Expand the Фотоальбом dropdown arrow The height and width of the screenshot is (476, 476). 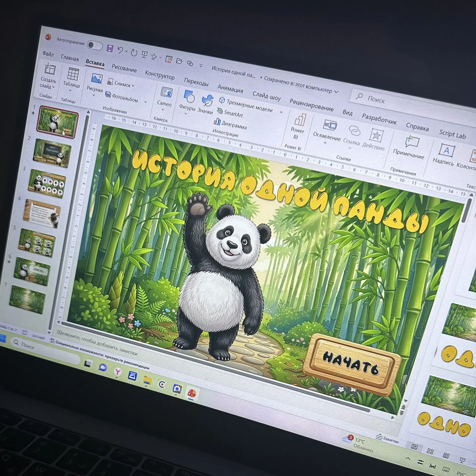click(146, 102)
